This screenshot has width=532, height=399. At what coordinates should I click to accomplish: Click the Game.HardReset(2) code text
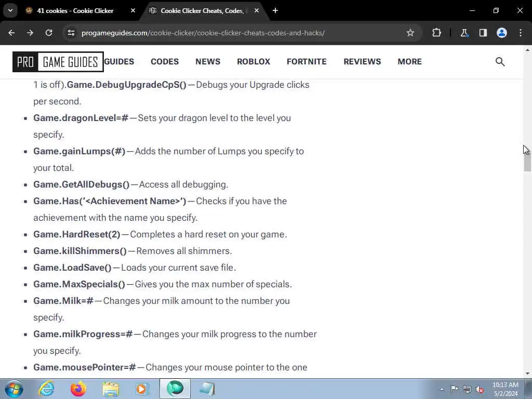click(77, 234)
